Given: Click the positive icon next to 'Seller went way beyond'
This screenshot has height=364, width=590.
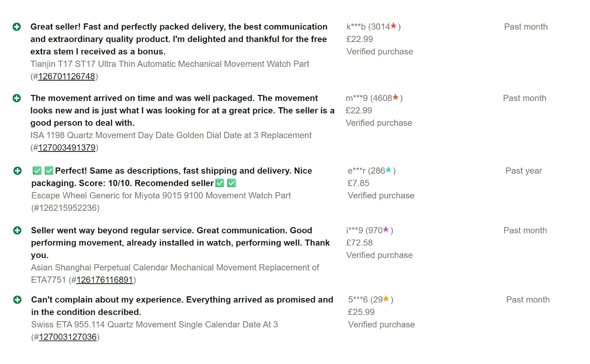Looking at the screenshot, I should coord(17,230).
